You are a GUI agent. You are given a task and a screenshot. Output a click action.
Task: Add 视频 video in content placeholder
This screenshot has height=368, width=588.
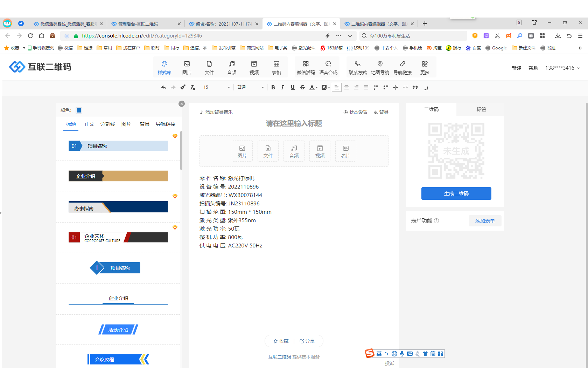[x=320, y=151]
